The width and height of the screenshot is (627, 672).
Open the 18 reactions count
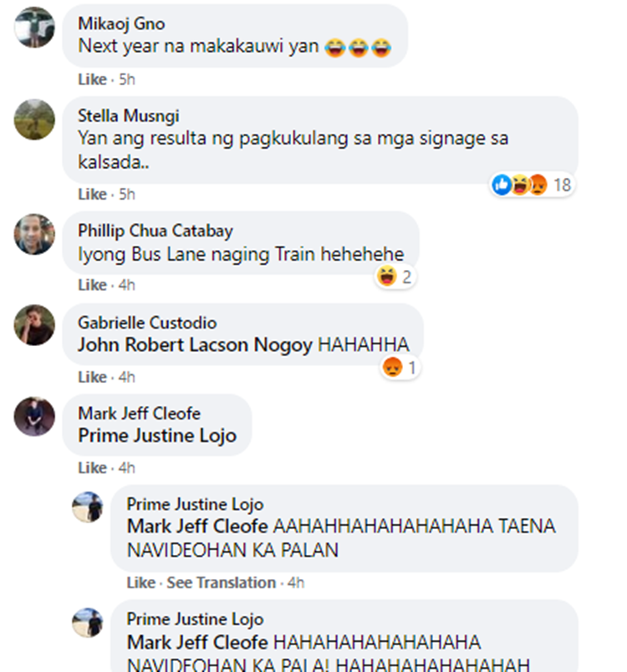[x=563, y=186]
